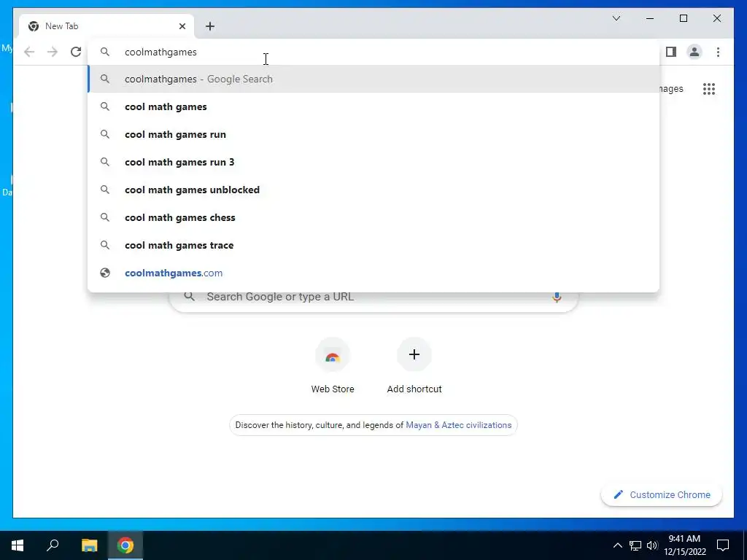Open the tab search chevron

point(616,18)
